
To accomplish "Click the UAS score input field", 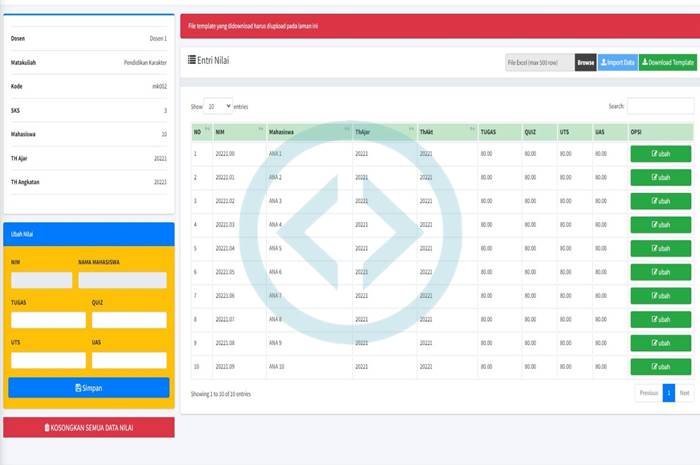I will click(128, 360).
